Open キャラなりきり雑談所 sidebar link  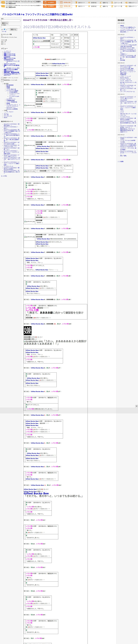point(12,91)
